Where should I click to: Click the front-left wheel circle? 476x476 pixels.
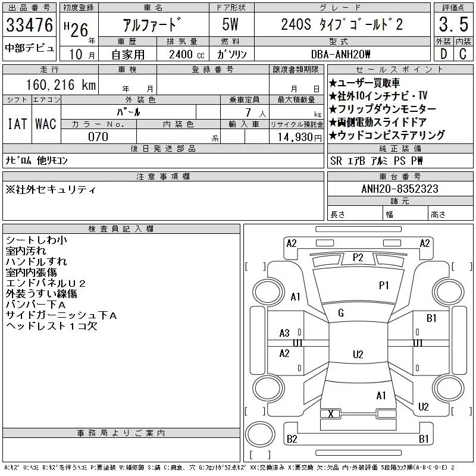[x=268, y=292]
